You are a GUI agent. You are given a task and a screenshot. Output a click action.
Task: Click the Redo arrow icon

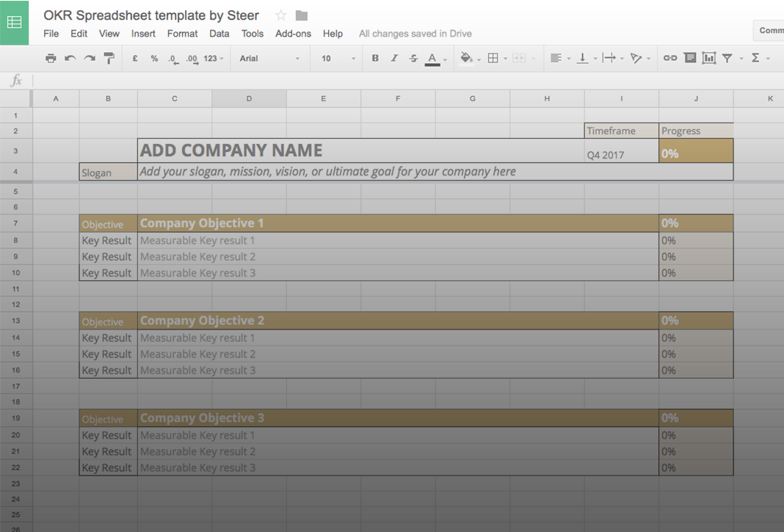click(90, 59)
